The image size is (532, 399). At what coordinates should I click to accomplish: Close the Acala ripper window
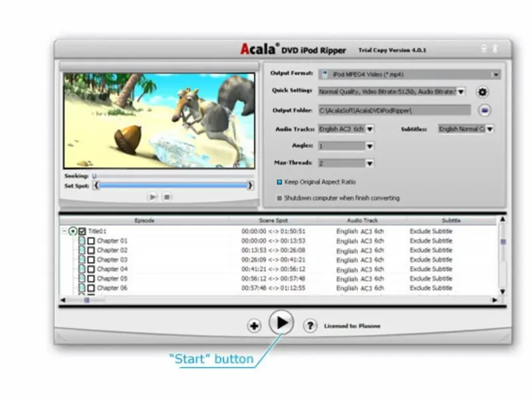pyautogui.click(x=495, y=49)
